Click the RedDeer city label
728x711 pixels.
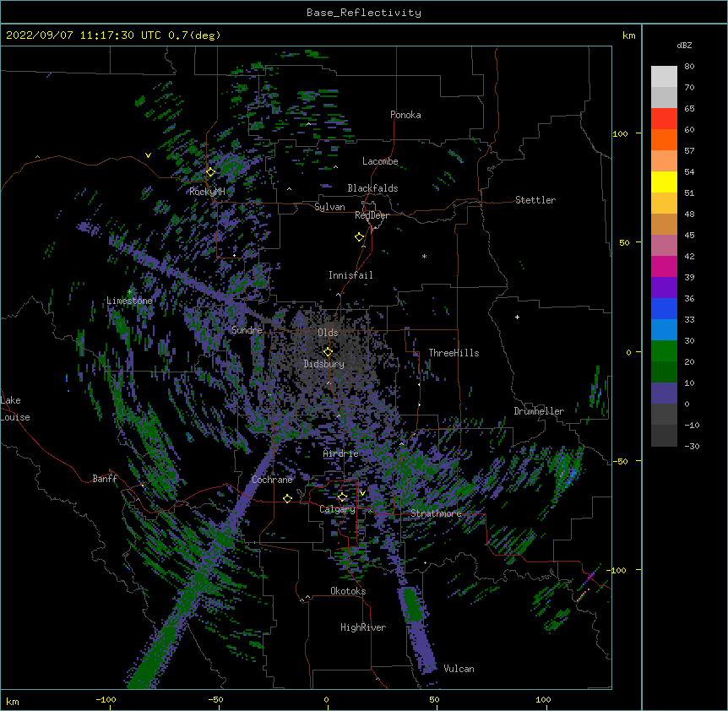click(x=372, y=215)
